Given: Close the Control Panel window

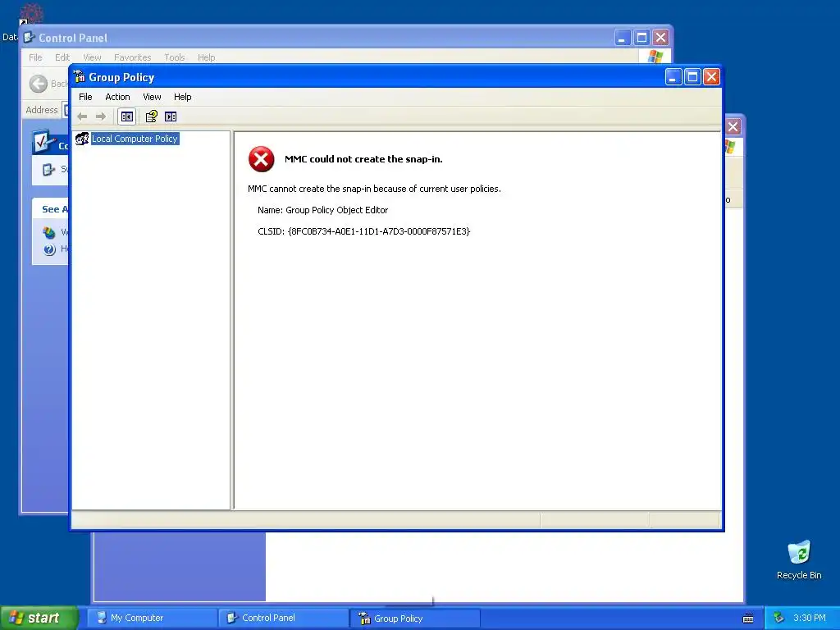Looking at the screenshot, I should pyautogui.click(x=660, y=38).
